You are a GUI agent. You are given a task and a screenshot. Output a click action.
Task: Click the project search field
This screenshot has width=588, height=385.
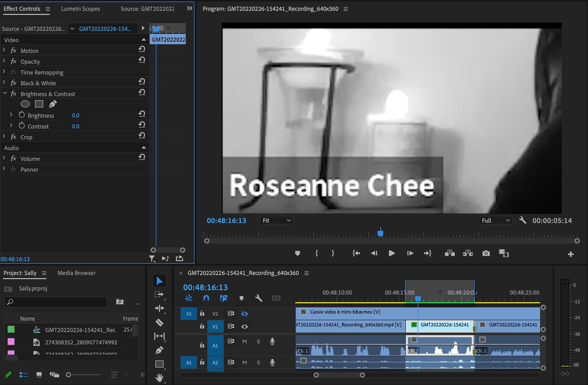(x=55, y=302)
